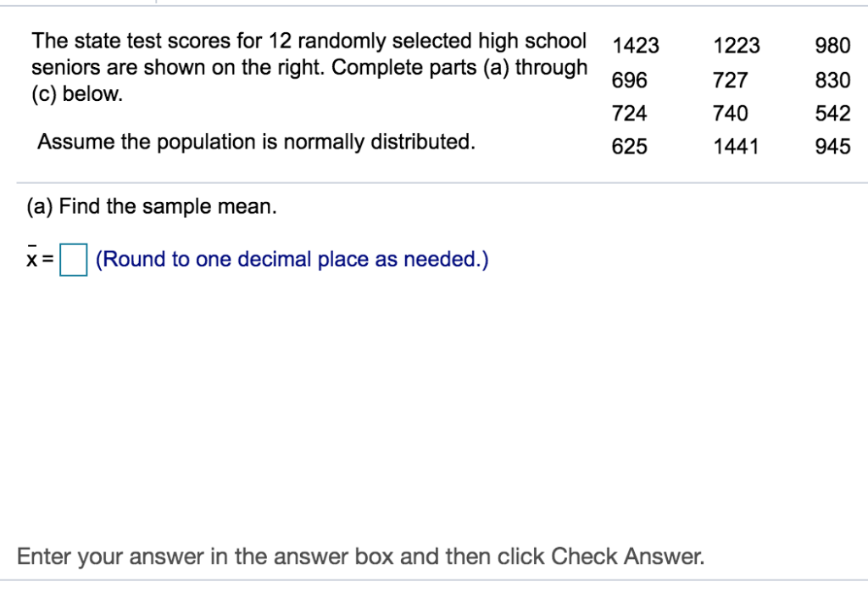Select the value 1223 in the data list

pos(737,46)
